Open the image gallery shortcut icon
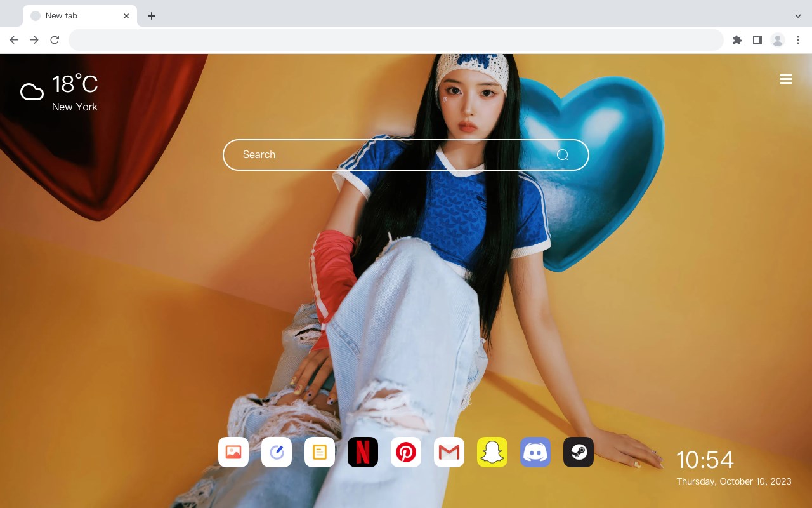Viewport: 812px width, 508px height. pos(233,452)
